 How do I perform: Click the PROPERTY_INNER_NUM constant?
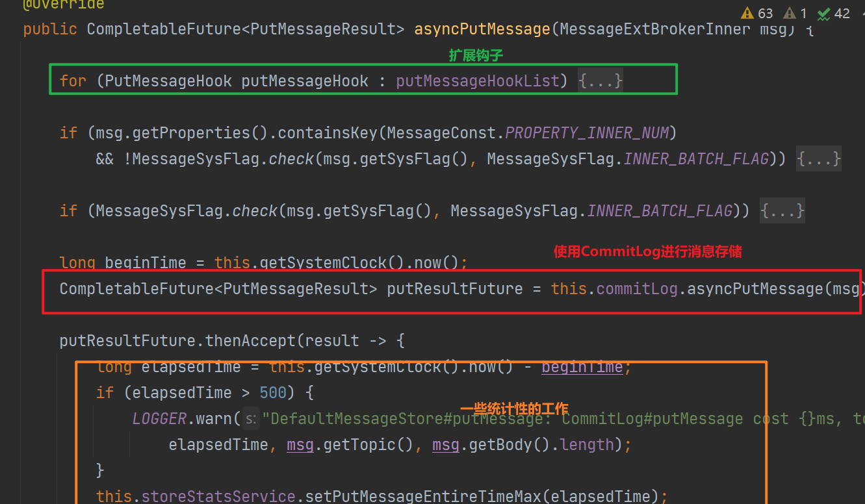(587, 133)
